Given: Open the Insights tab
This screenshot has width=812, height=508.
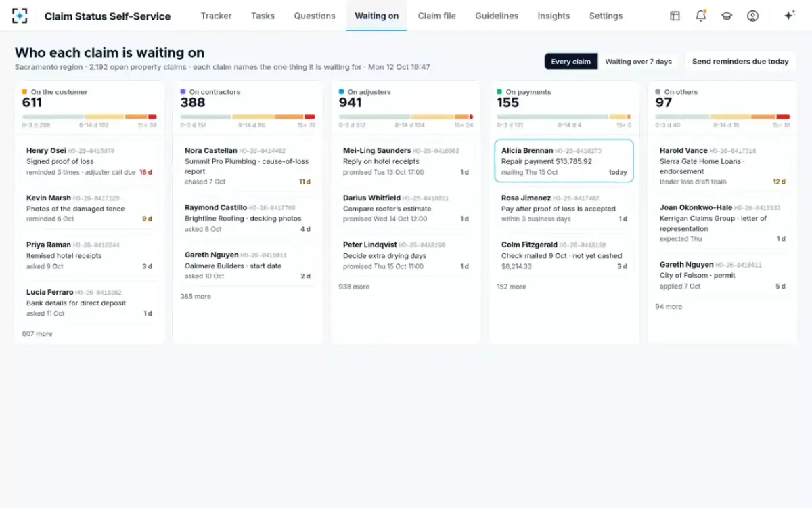Looking at the screenshot, I should coord(554,16).
